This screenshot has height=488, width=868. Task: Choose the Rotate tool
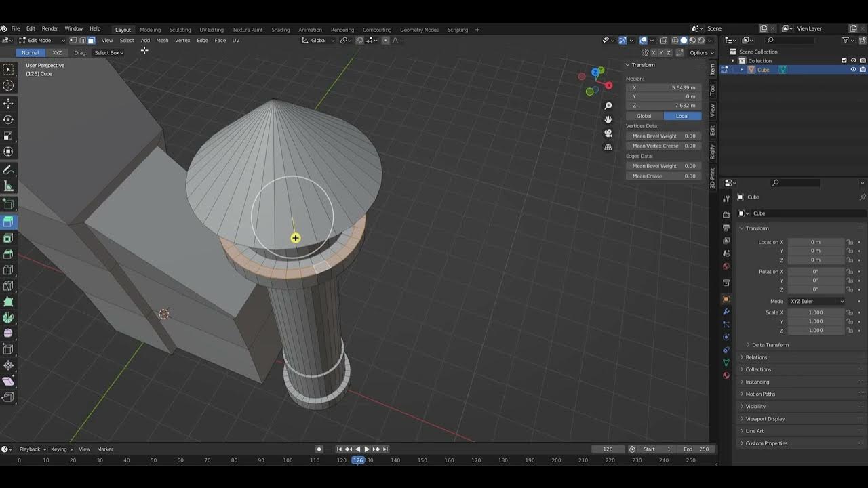[x=8, y=119]
